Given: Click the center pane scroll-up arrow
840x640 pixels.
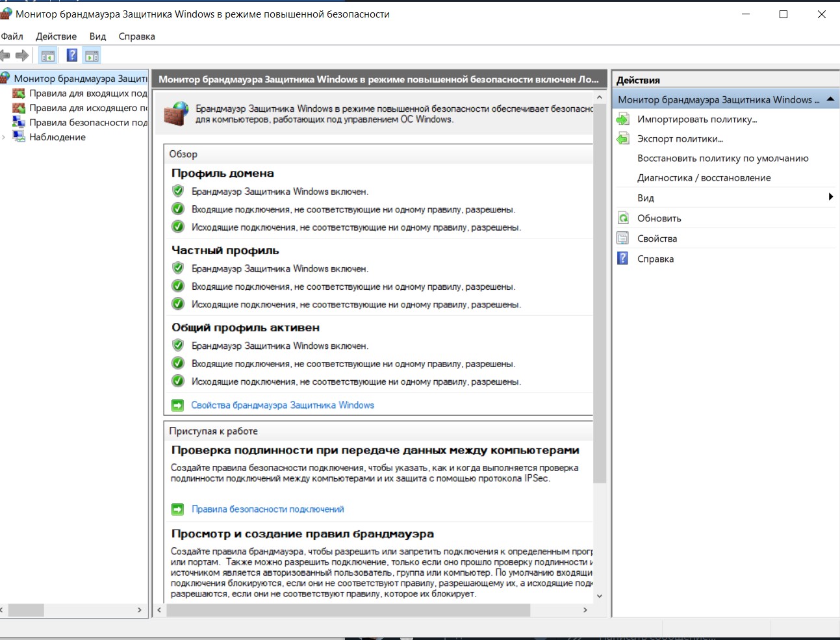Looking at the screenshot, I should (600, 97).
